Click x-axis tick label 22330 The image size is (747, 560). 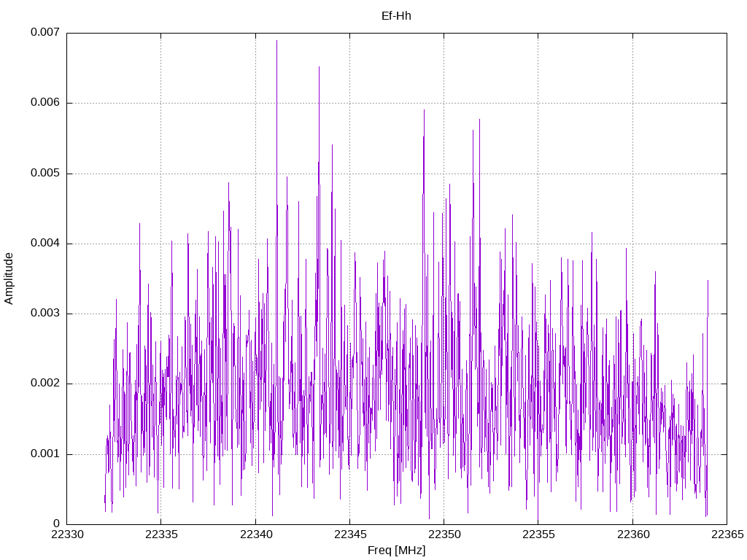[67, 534]
